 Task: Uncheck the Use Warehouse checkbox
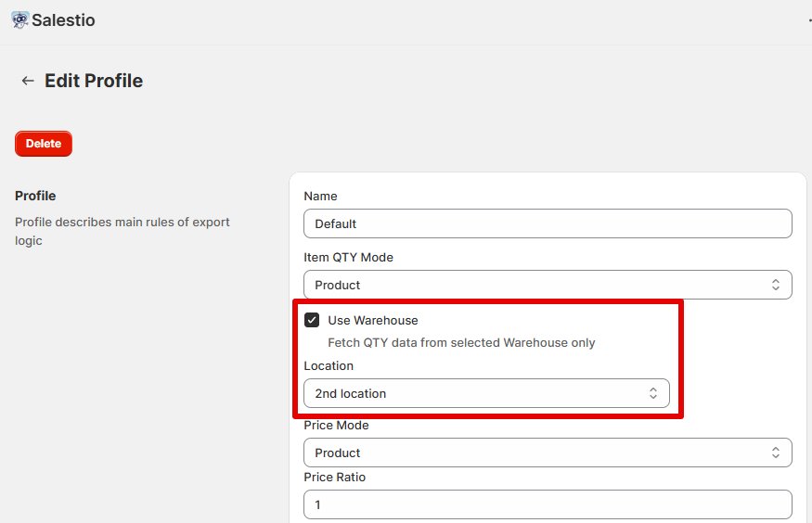tap(312, 320)
